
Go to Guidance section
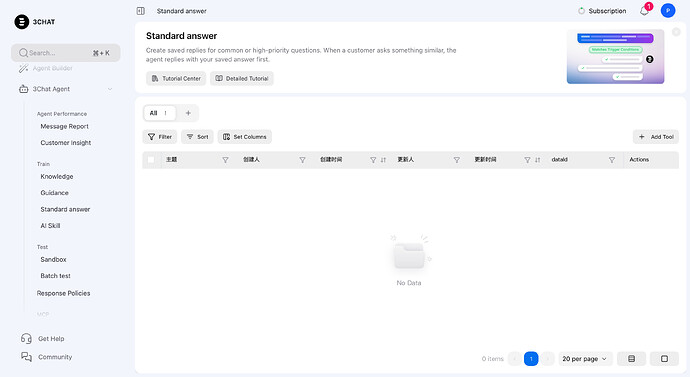(55, 193)
